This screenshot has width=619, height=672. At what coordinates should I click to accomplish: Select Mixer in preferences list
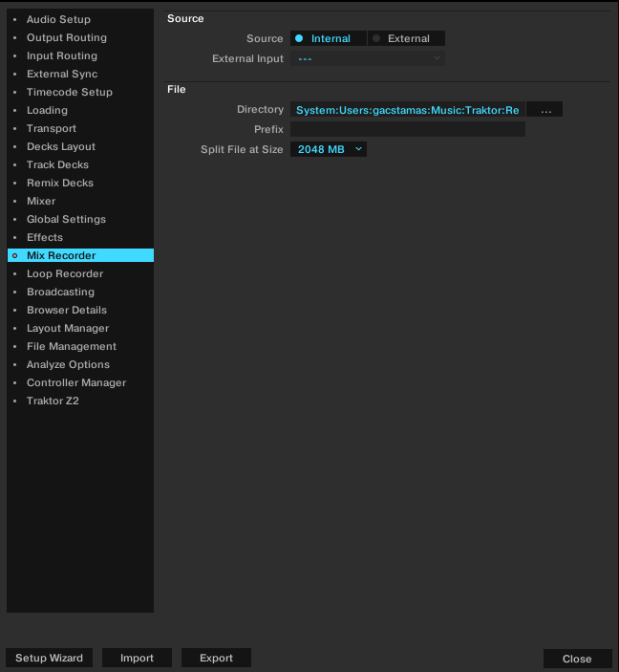pos(80,201)
